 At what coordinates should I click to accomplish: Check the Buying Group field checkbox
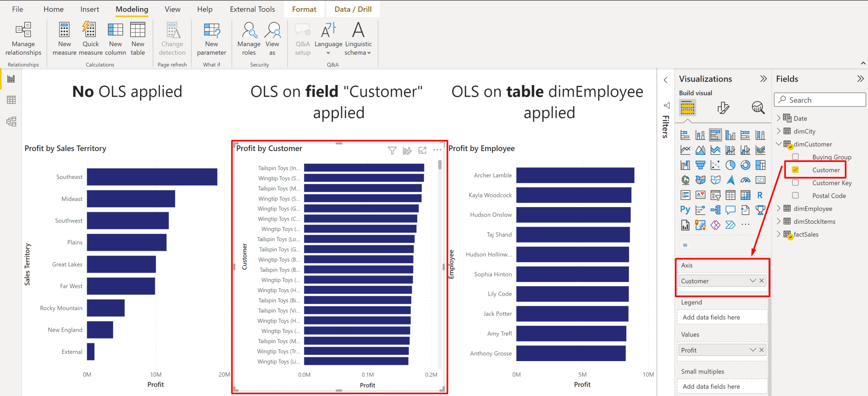(x=795, y=157)
